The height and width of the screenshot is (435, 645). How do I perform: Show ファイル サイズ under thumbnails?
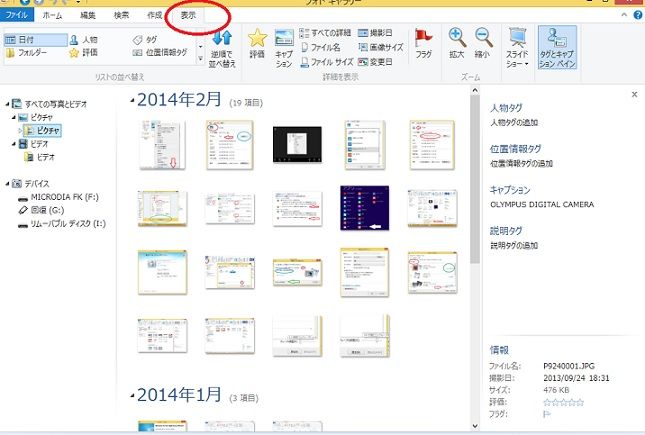coord(327,62)
